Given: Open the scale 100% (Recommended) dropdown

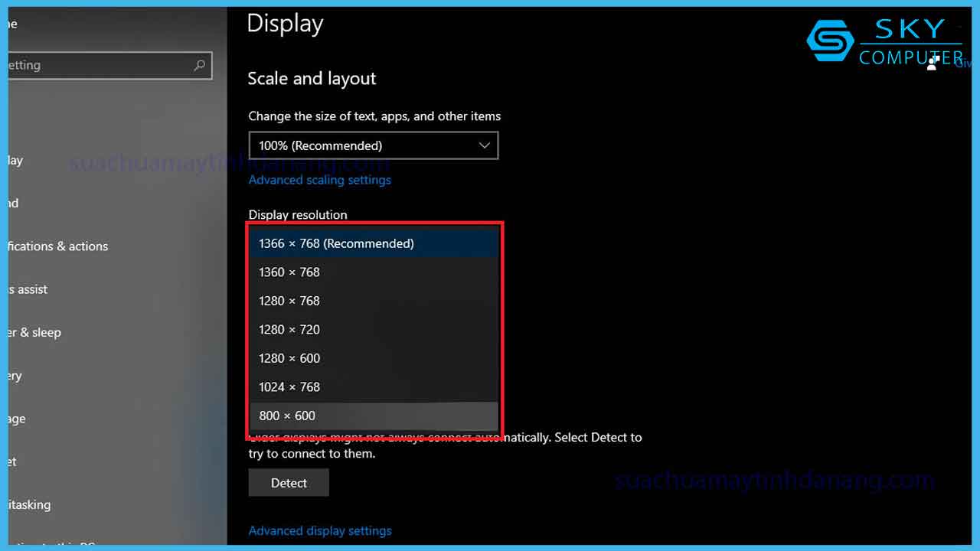Looking at the screenshot, I should click(374, 145).
